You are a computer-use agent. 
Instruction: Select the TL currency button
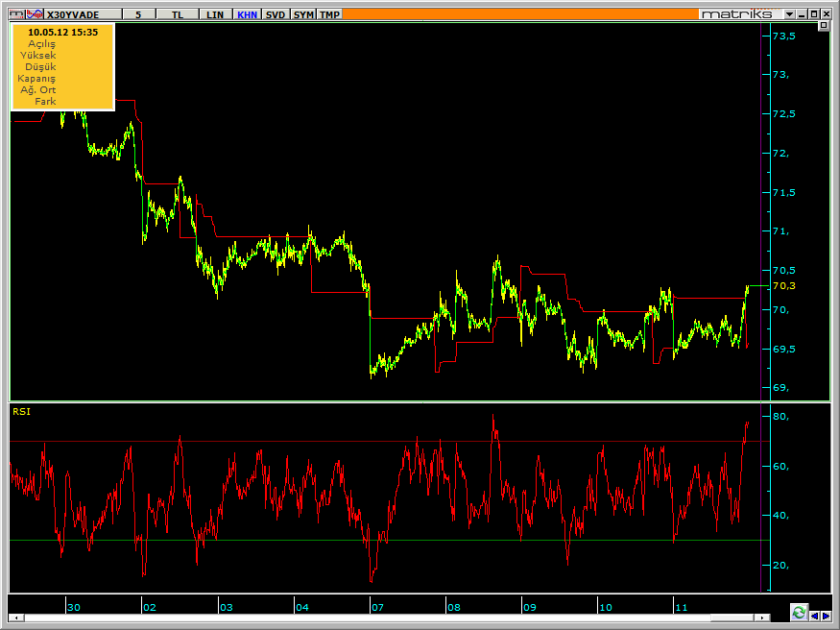[178, 14]
